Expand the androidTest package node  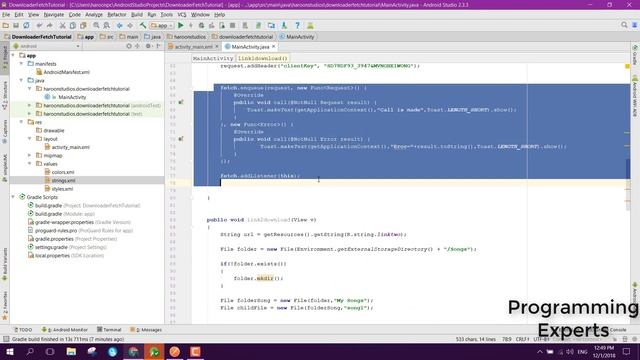click(x=29, y=105)
